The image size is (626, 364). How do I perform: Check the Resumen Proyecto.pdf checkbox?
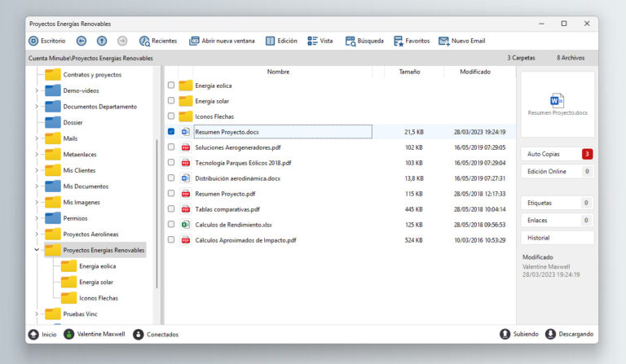point(171,193)
